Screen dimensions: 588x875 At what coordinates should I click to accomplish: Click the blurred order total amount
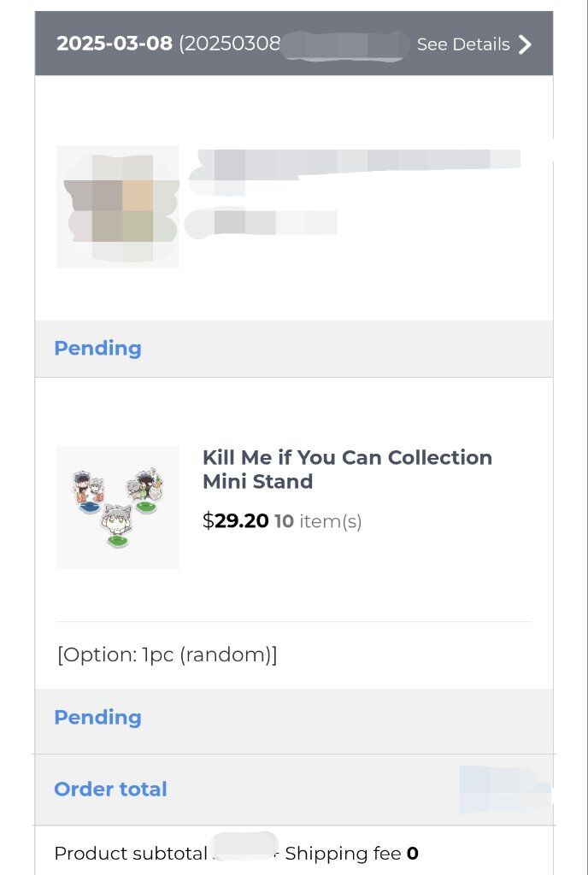tap(505, 789)
